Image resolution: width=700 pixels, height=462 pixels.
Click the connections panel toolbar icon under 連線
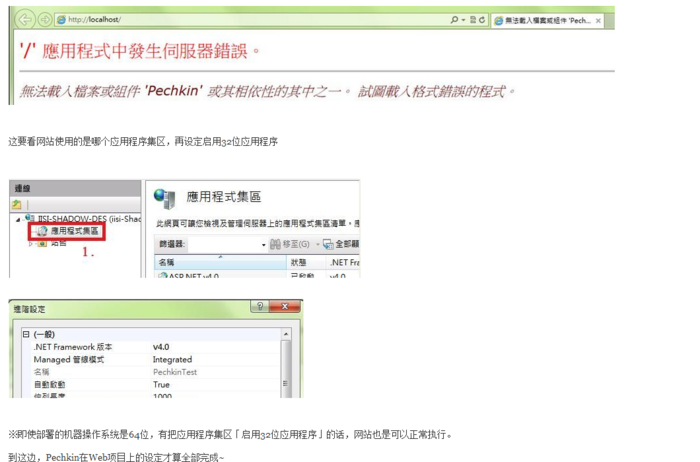[17, 204]
